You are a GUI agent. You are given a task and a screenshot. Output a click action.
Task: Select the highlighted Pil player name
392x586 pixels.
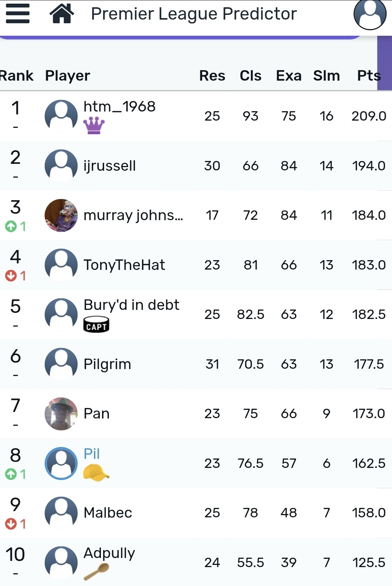coord(91,453)
